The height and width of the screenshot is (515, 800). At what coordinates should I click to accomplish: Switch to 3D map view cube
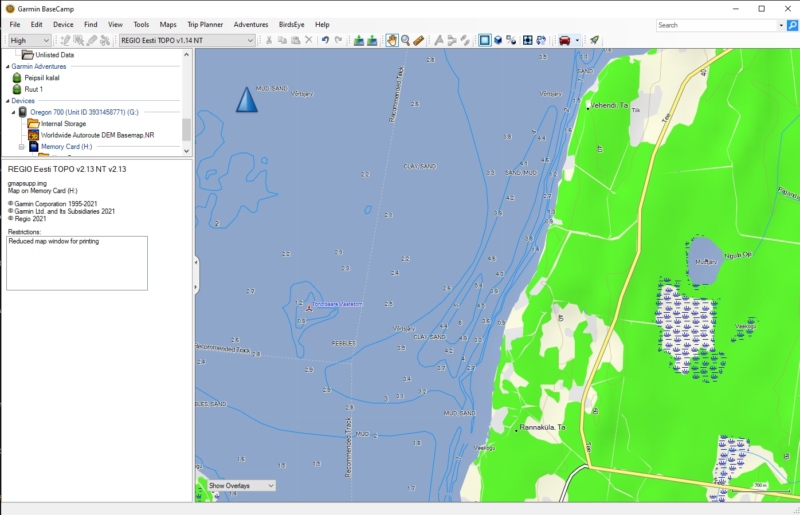(x=498, y=40)
